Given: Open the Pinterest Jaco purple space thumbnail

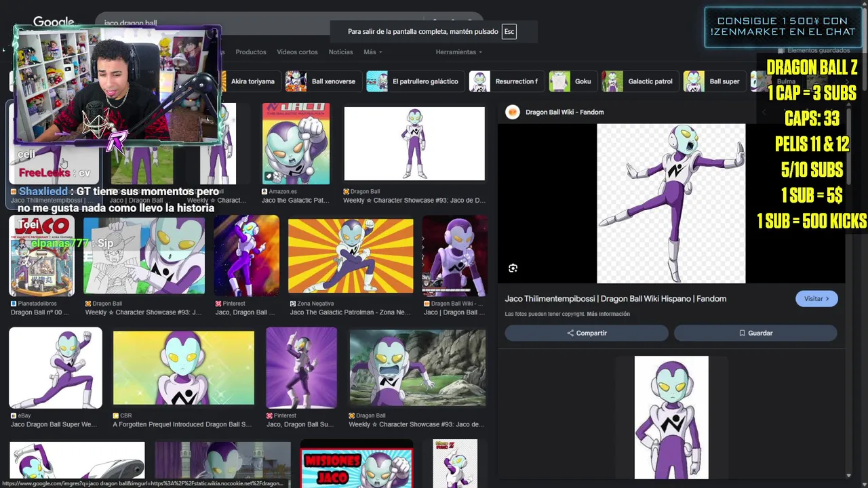Looking at the screenshot, I should tap(246, 256).
